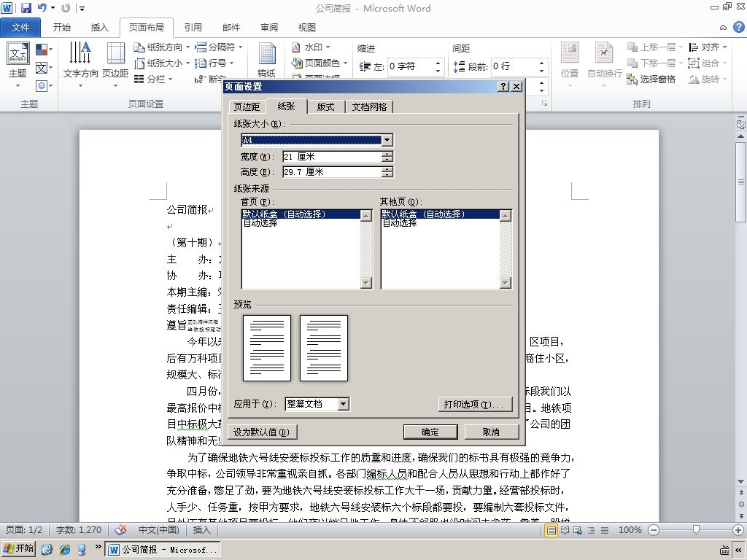Open 文字方向 text direction tool

point(80,65)
